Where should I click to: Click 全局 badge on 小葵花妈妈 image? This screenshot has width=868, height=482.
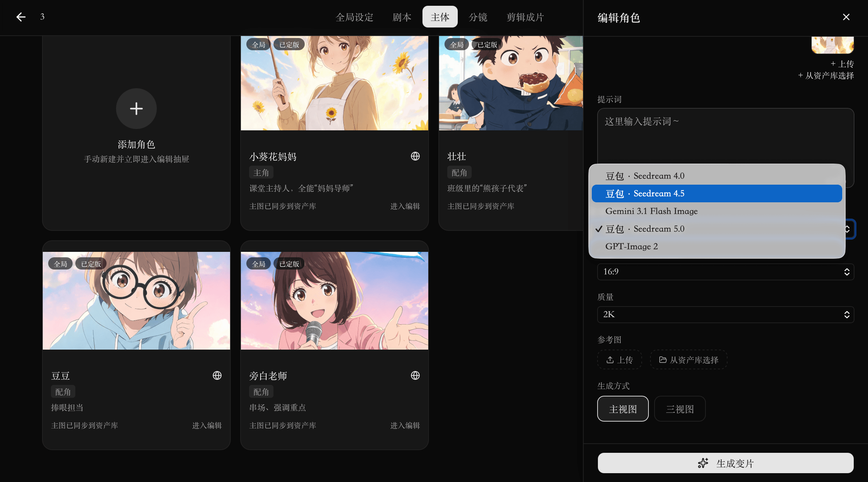(x=259, y=44)
